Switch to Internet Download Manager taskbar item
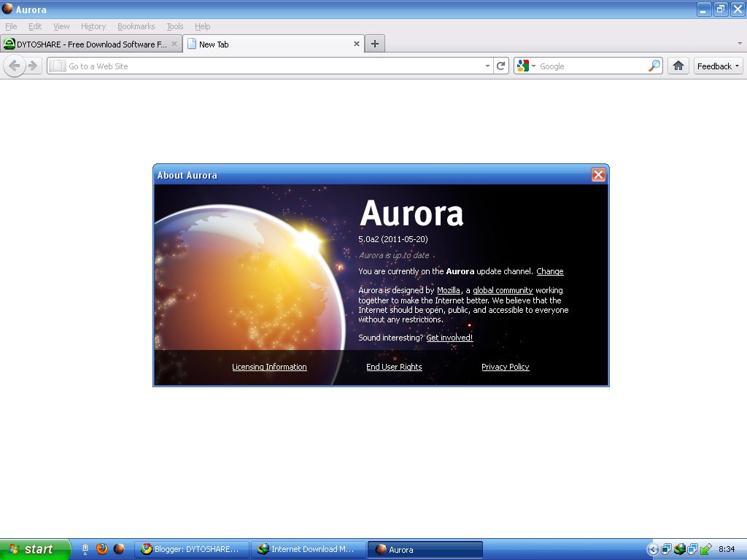This screenshot has width=747, height=560. pyautogui.click(x=309, y=549)
